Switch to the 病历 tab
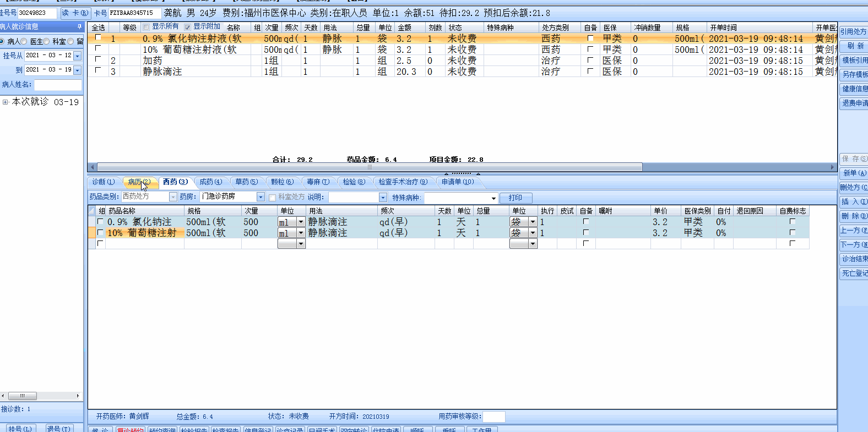This screenshot has width=868, height=432. click(x=139, y=182)
